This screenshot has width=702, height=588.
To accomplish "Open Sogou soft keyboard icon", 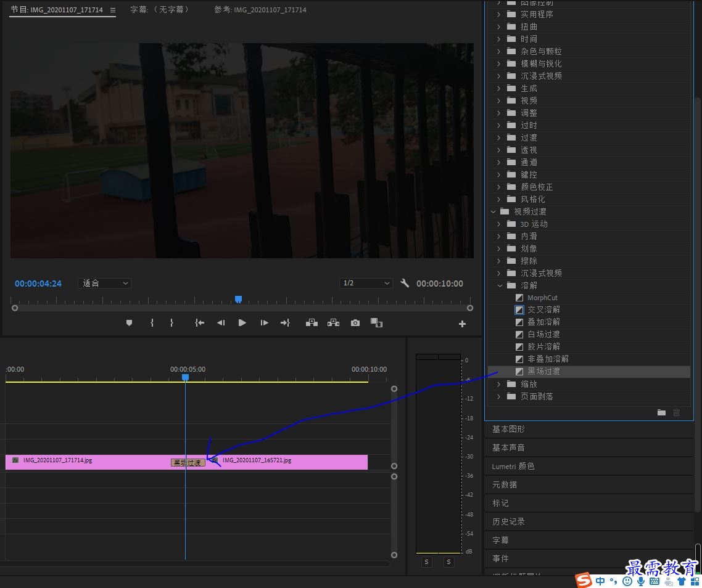I will pos(654,581).
